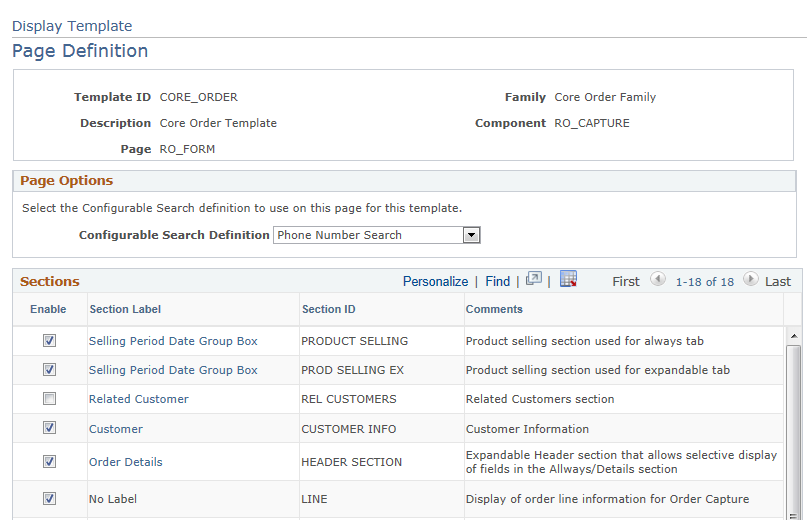Uncheck Enable for CUSTOMER INFO row

point(49,428)
